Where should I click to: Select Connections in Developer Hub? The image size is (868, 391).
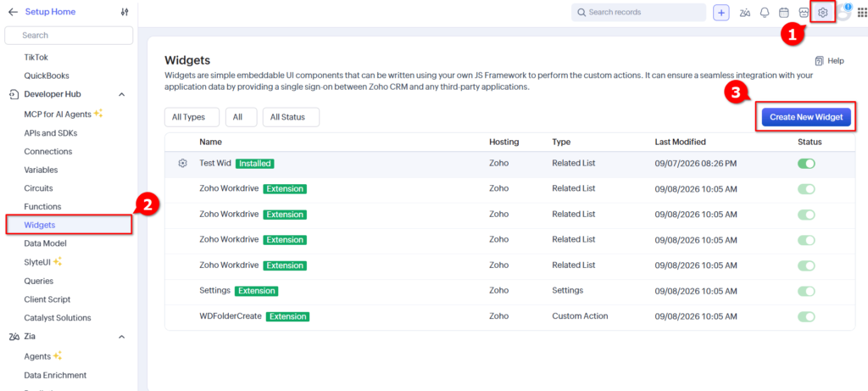tap(48, 151)
